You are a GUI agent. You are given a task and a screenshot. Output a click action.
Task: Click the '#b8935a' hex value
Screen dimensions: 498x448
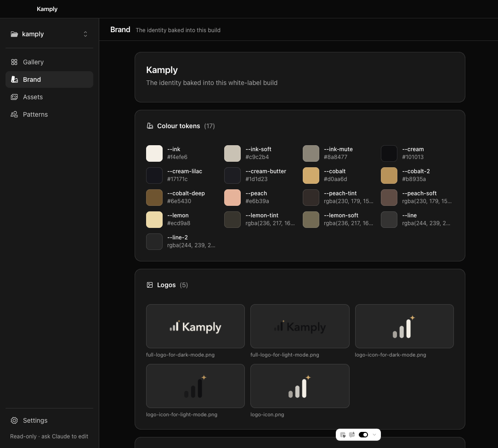(x=414, y=179)
